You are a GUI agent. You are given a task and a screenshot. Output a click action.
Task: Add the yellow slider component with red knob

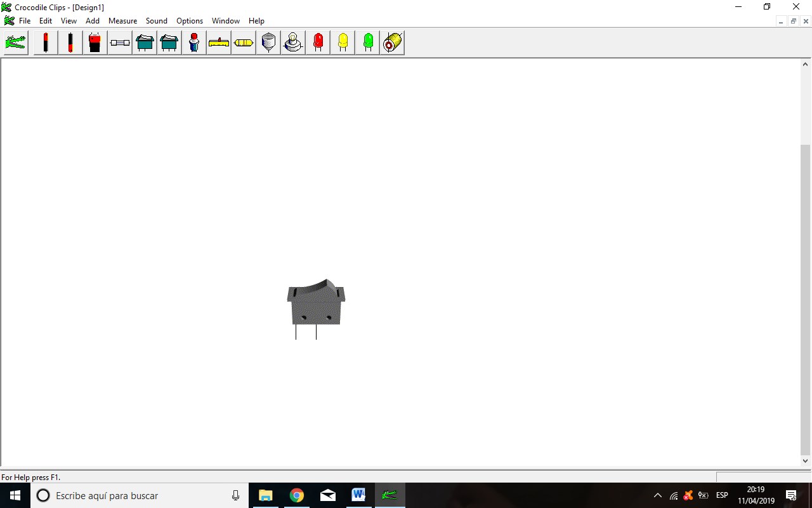click(219, 43)
